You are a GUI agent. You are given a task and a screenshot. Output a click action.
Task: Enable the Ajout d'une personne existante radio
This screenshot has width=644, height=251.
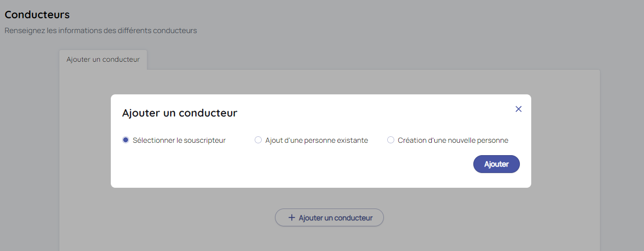(x=258, y=140)
